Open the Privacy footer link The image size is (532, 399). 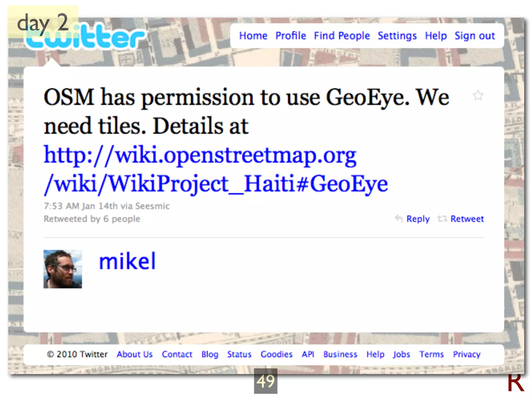pos(467,355)
